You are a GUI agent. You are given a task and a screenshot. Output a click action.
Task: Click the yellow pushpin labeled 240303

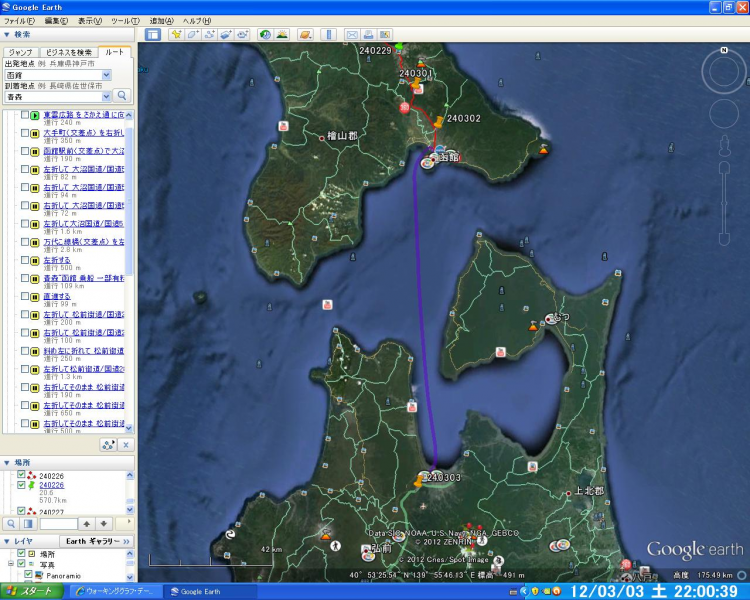coord(419,480)
